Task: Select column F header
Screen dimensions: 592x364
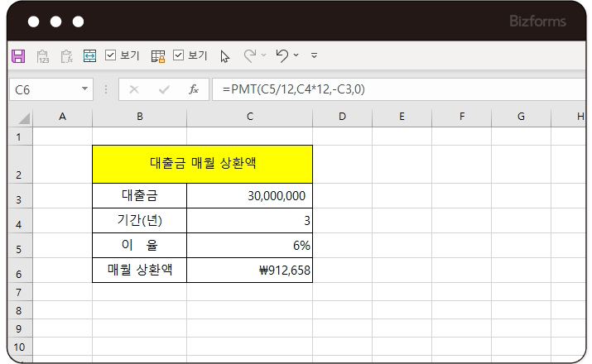Action: [x=461, y=117]
